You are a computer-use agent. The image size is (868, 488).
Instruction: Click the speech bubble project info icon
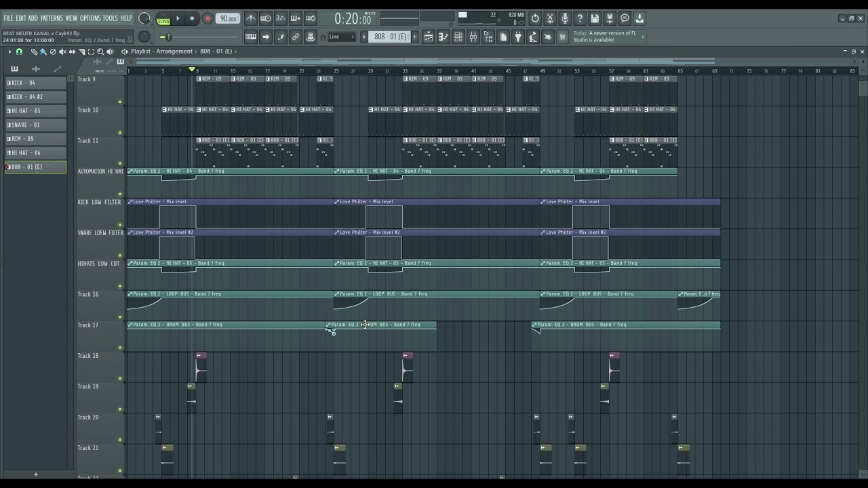click(x=625, y=19)
